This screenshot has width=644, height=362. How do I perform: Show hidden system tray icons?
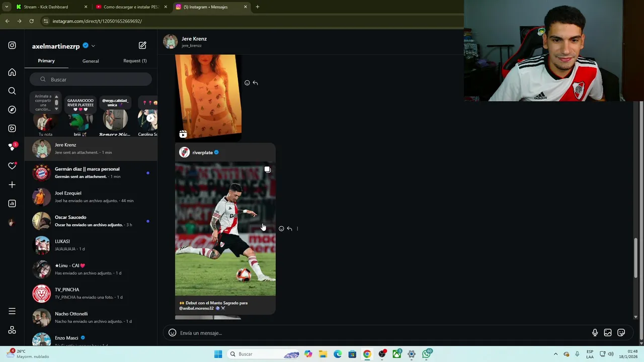pos(555,354)
